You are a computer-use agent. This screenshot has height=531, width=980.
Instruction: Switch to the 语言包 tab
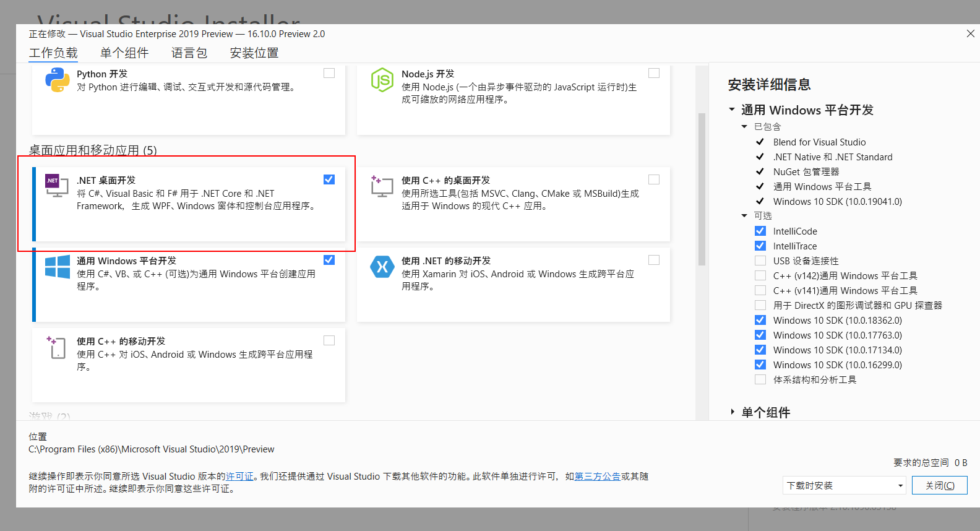click(189, 53)
